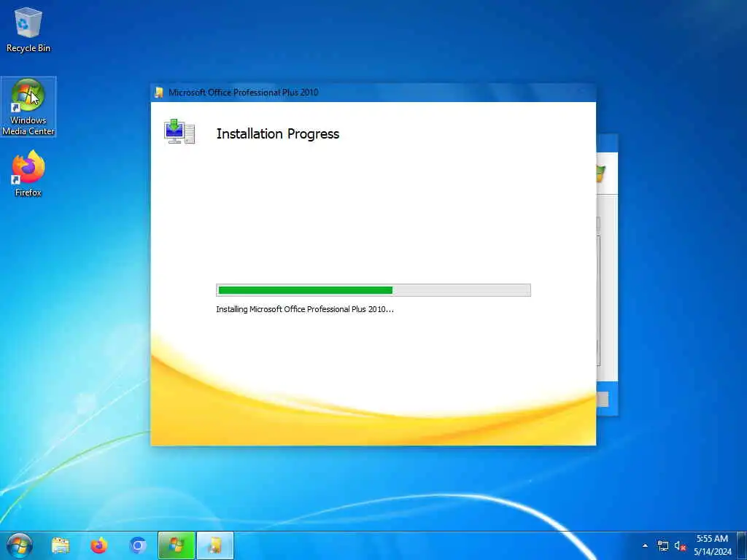This screenshot has height=560, width=747.
Task: Open File Explorer from the taskbar
Action: (x=61, y=545)
